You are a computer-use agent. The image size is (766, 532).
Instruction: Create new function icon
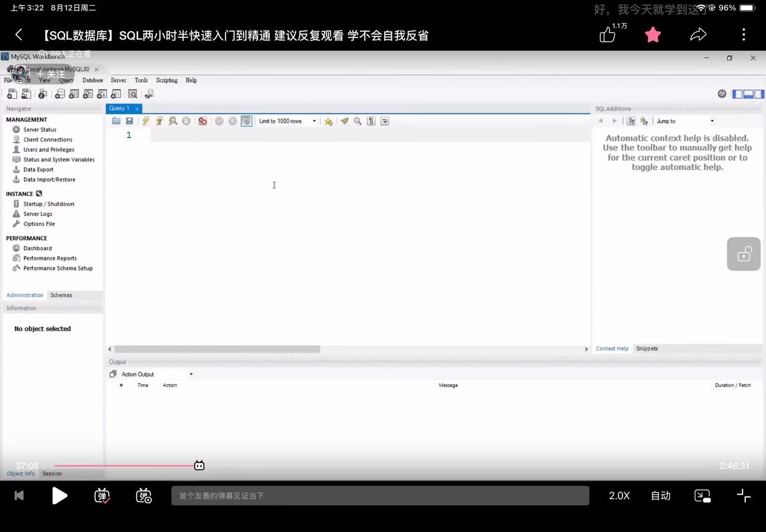[116, 94]
